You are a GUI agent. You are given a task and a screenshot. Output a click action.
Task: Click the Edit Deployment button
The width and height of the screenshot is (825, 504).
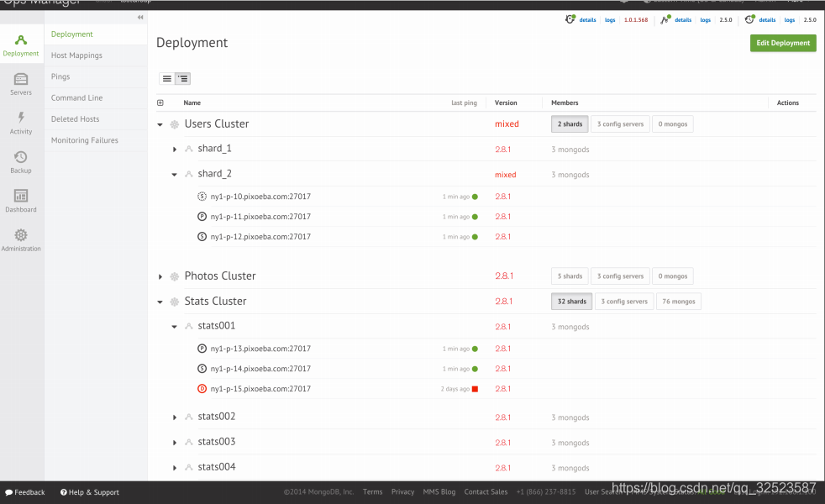click(782, 43)
